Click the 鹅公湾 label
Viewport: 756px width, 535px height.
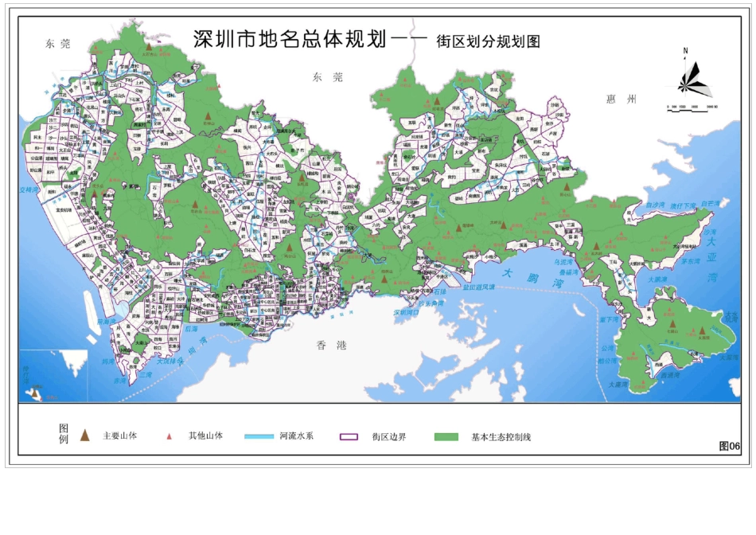click(607, 361)
